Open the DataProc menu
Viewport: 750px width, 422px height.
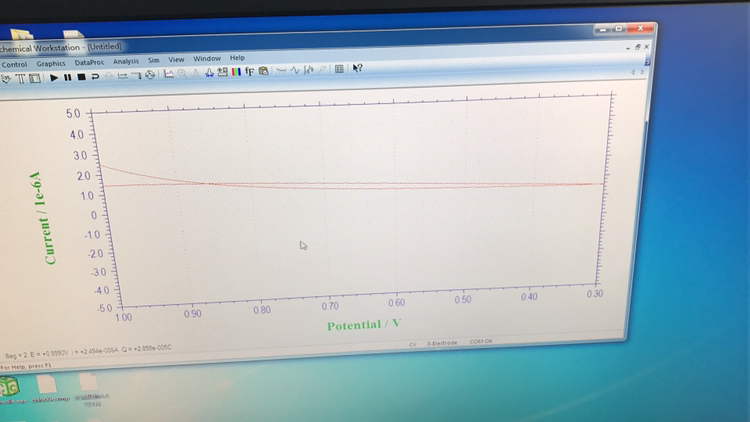89,62
